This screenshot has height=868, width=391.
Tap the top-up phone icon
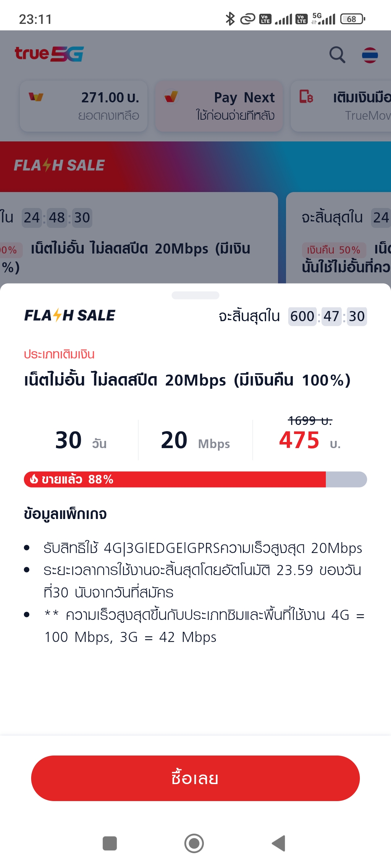pyautogui.click(x=306, y=97)
